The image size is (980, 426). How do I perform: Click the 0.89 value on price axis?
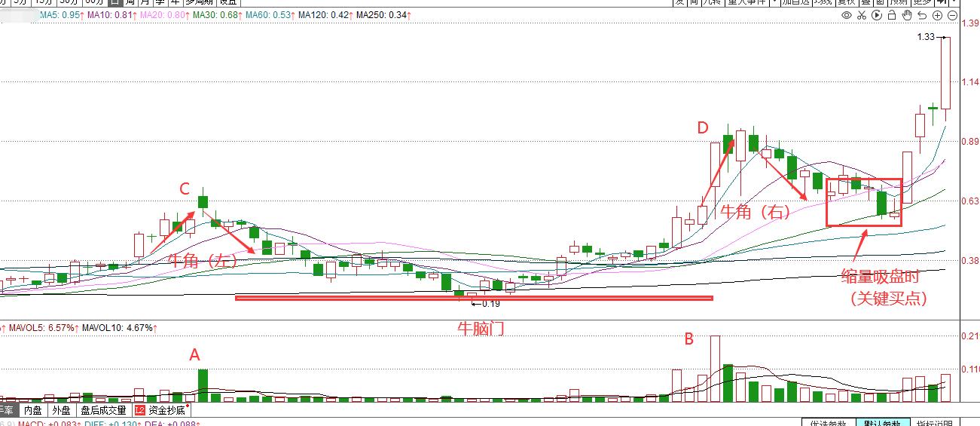[971, 142]
